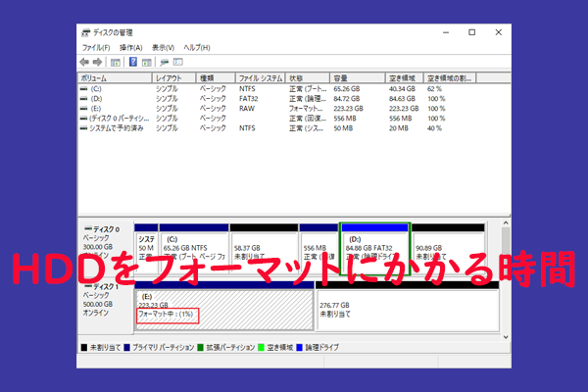588x392 pixels.
Task: Click the 84.72 GB capacity cell
Action: tap(347, 99)
